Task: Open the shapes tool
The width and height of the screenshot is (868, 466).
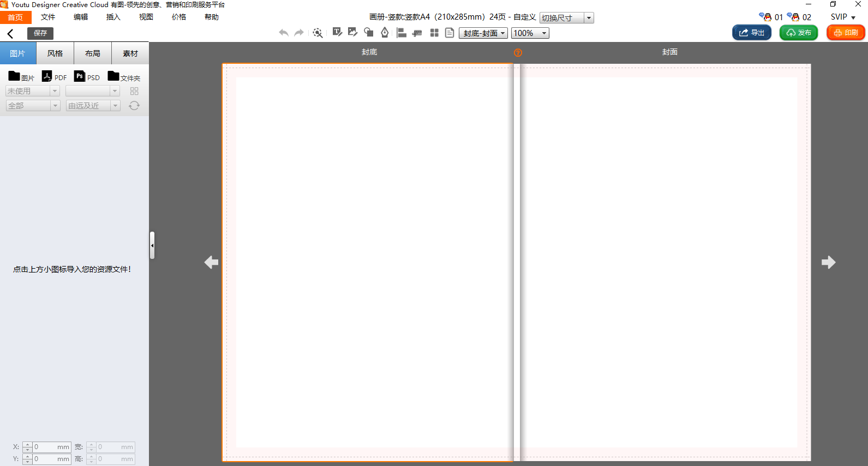Action: 369,33
